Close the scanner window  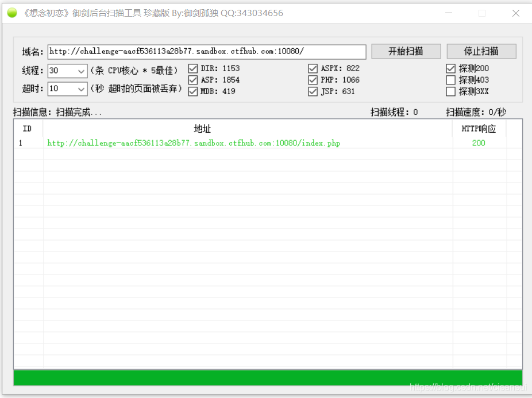[x=516, y=13]
